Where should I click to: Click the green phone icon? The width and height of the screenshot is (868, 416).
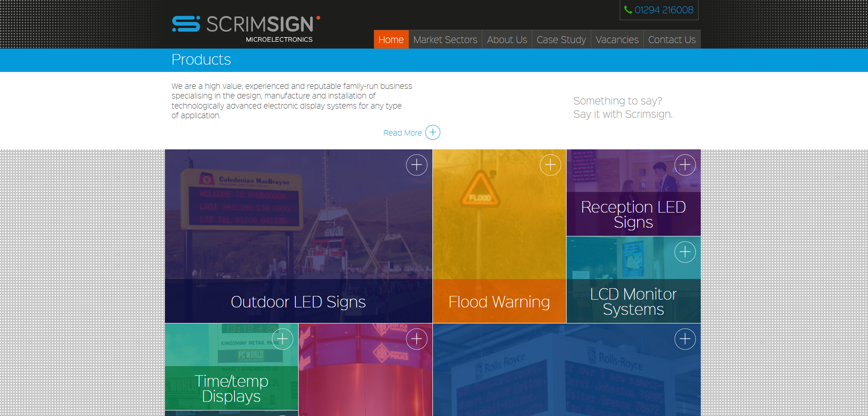pos(628,10)
